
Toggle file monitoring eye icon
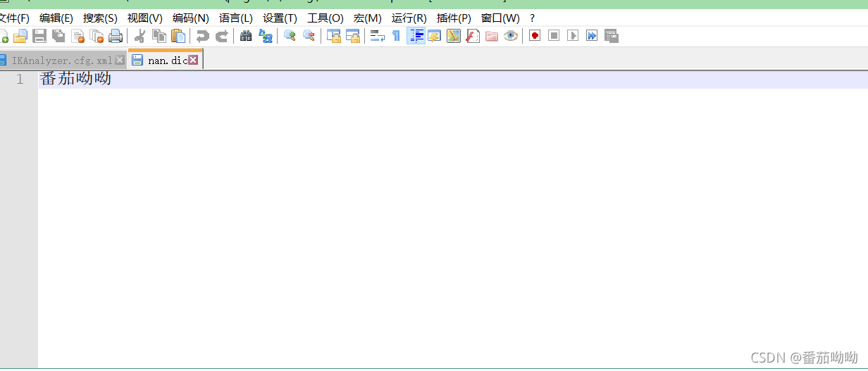tap(511, 36)
